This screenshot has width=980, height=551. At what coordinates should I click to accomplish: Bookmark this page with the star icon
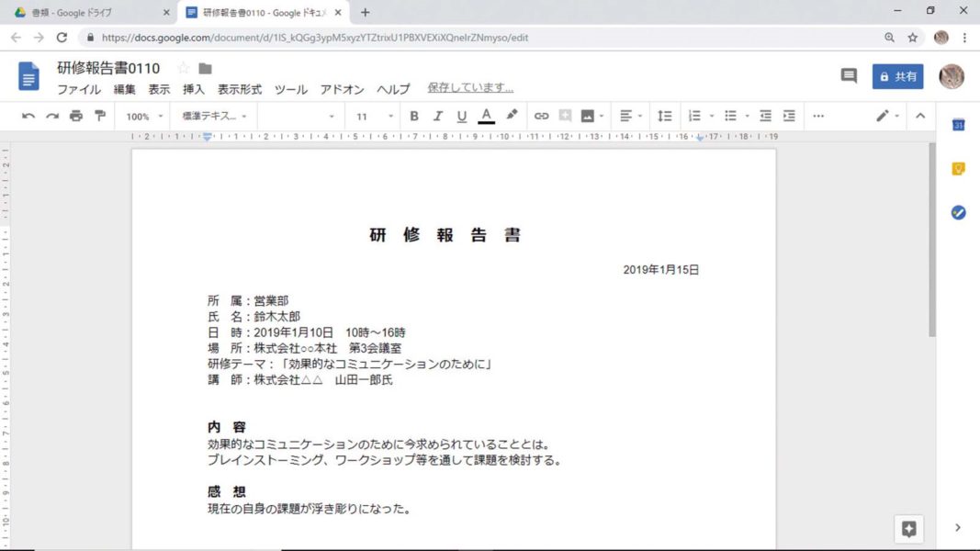pyautogui.click(x=913, y=38)
